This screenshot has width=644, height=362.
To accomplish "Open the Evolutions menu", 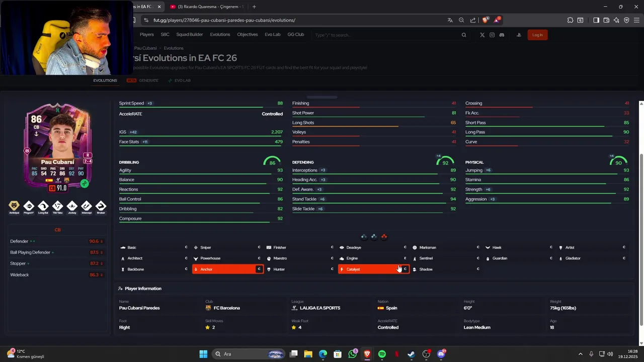I will coord(220,35).
